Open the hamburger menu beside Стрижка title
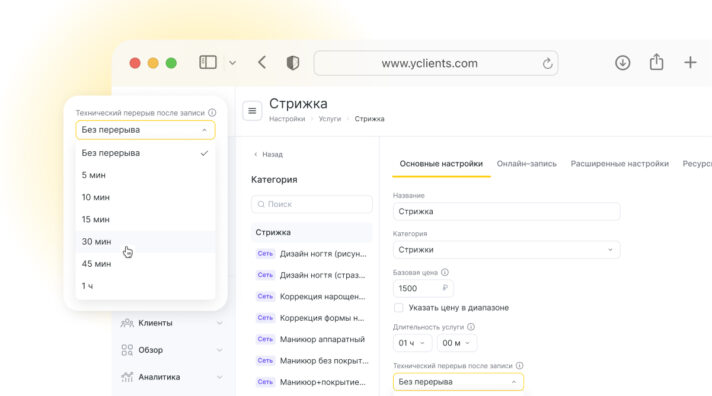The width and height of the screenshot is (712, 396). pos(252,111)
